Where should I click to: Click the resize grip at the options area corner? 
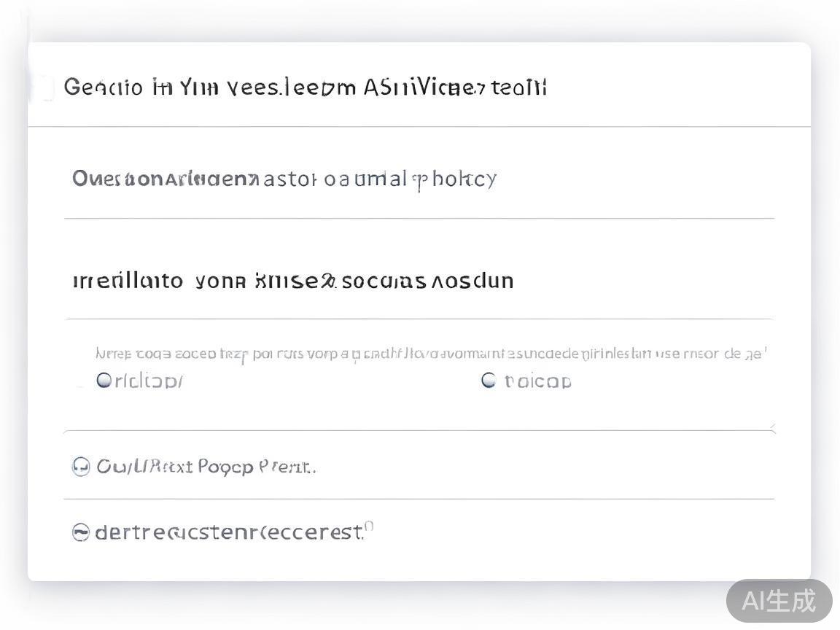tap(771, 426)
